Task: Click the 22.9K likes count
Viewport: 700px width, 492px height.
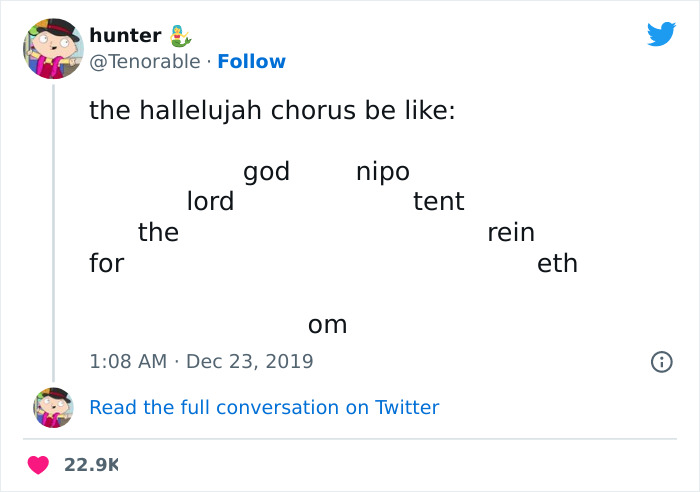Action: point(92,465)
